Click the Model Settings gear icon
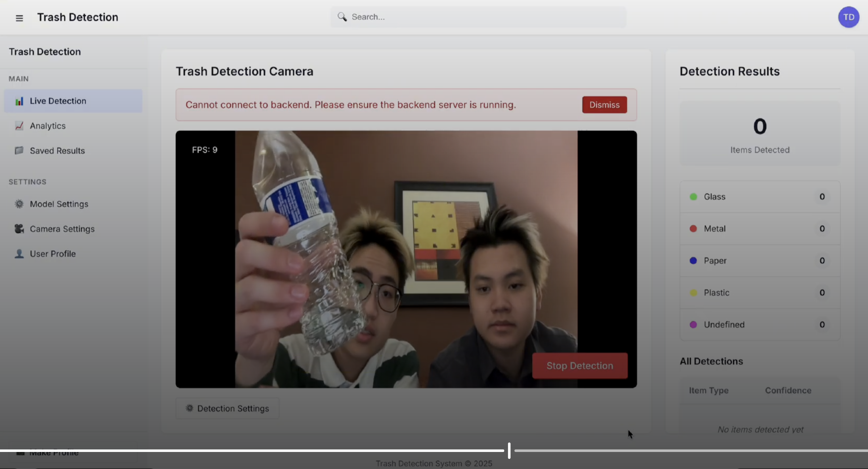The image size is (868, 469). pyautogui.click(x=19, y=204)
